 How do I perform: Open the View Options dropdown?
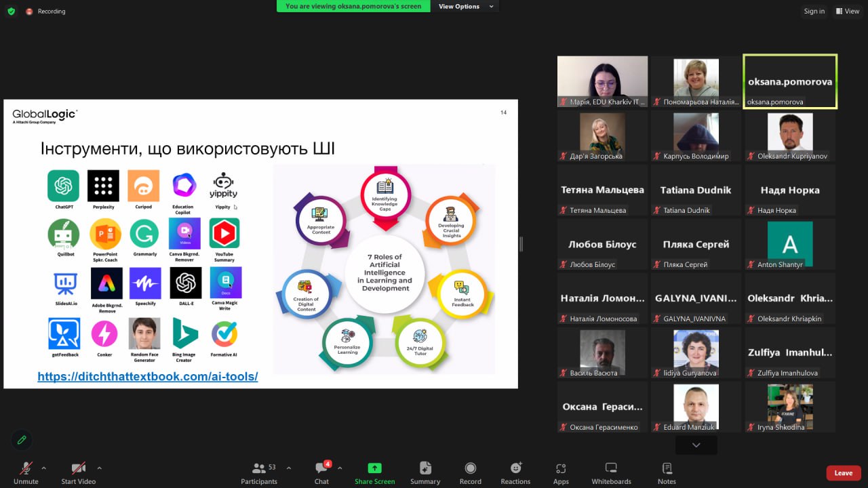click(x=466, y=6)
